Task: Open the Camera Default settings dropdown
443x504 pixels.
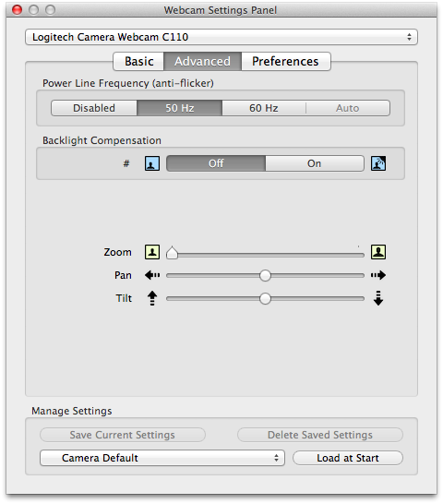Action: 162,458
